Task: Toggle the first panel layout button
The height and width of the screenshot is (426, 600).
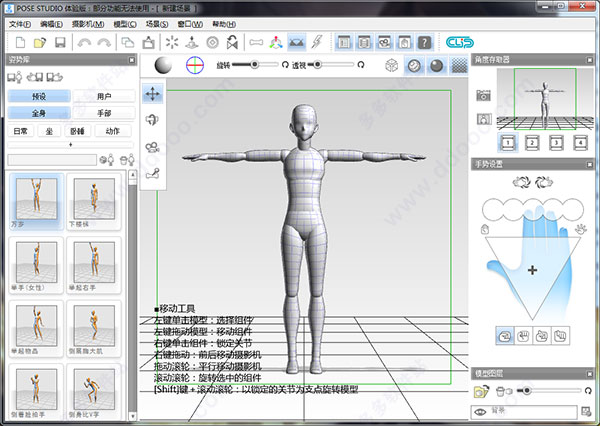Action: click(344, 42)
